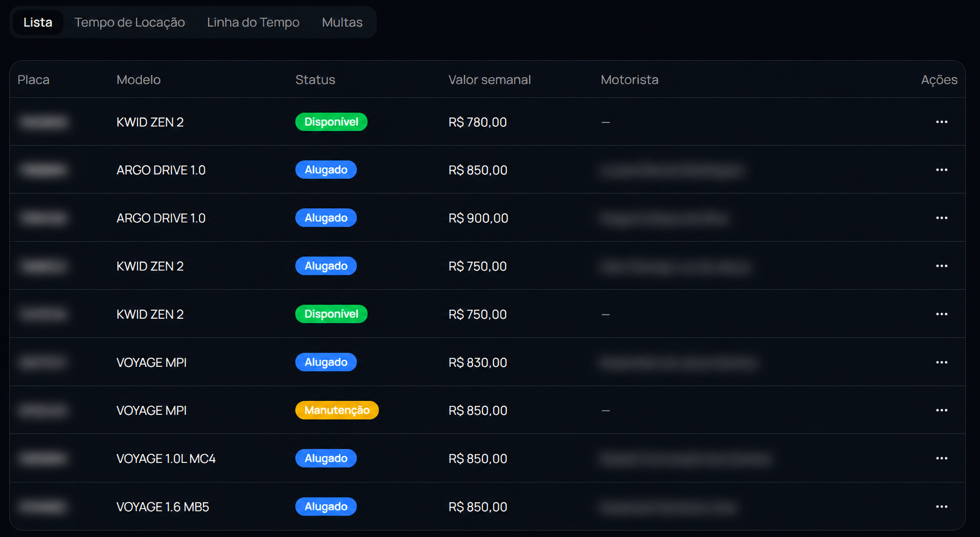Click VOYAGE MPI model in the Manutenção row
The height and width of the screenshot is (537, 980).
click(152, 410)
